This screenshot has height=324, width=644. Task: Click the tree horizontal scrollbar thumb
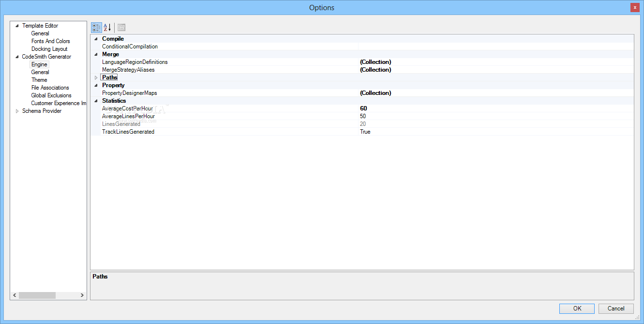37,295
